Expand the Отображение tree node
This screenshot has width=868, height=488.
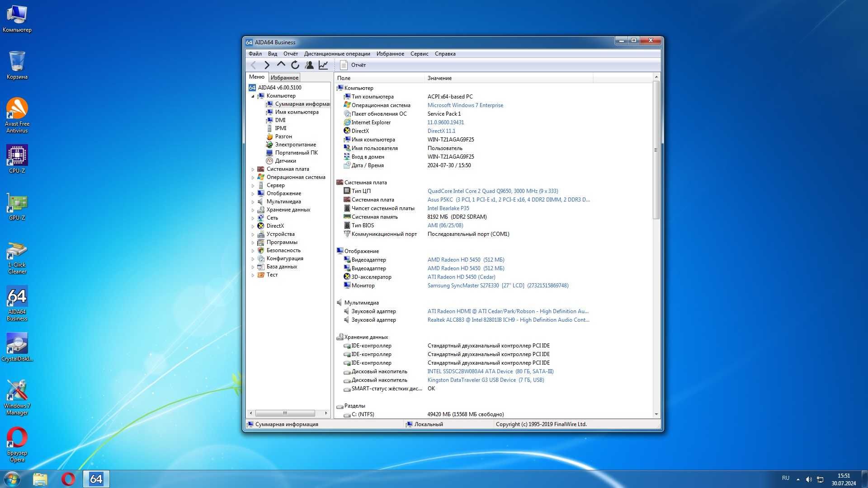tap(253, 194)
